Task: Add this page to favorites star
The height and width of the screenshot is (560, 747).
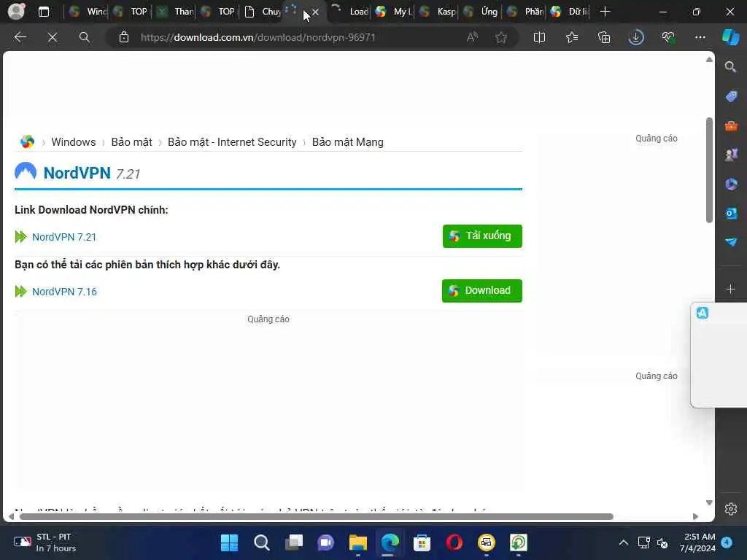Action: [x=500, y=37]
